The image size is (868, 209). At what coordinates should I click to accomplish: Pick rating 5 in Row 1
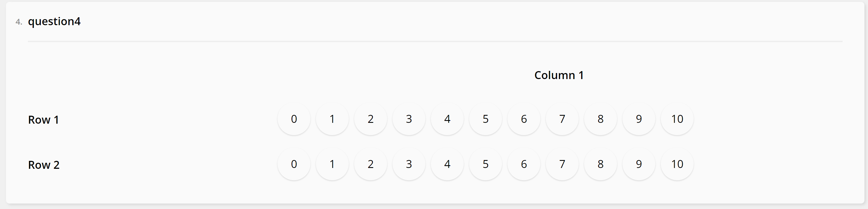[x=486, y=119]
